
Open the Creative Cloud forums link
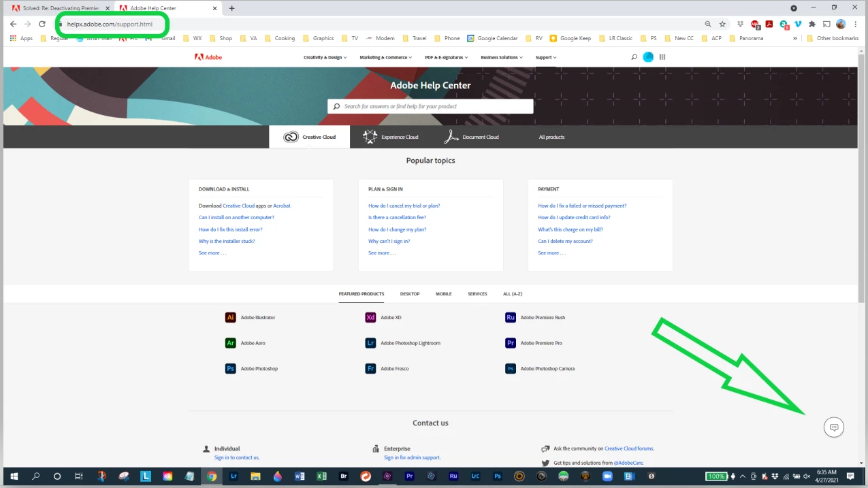629,449
